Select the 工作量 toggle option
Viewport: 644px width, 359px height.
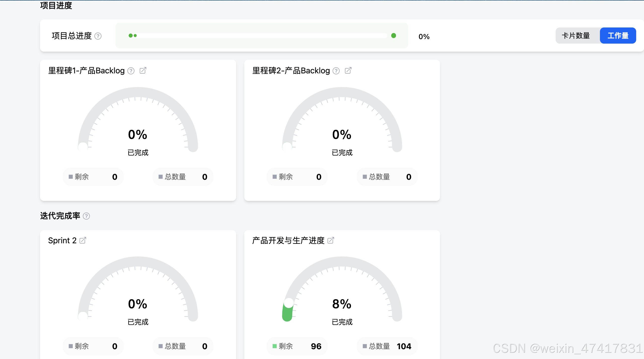(618, 36)
